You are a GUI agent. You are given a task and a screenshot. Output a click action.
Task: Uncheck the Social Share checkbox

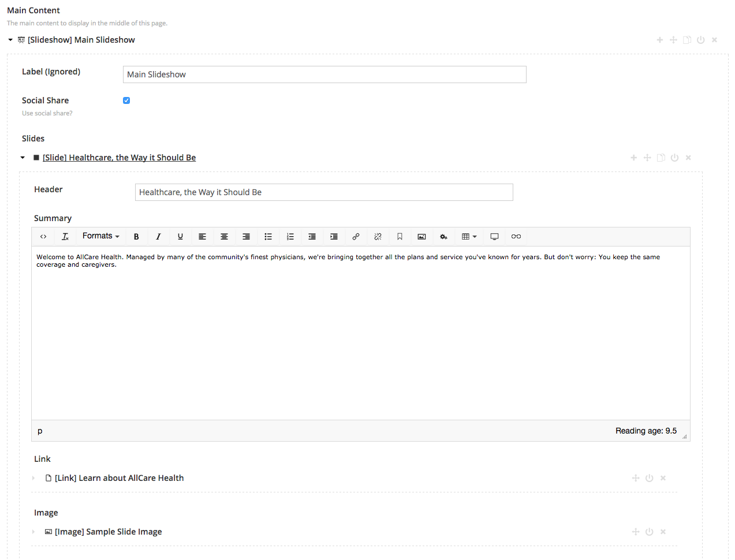[126, 100]
